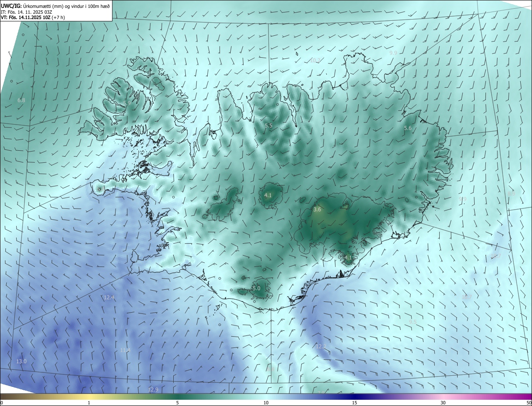
Task: Click the 12.9 value above the color scale
Action: pyautogui.click(x=153, y=389)
